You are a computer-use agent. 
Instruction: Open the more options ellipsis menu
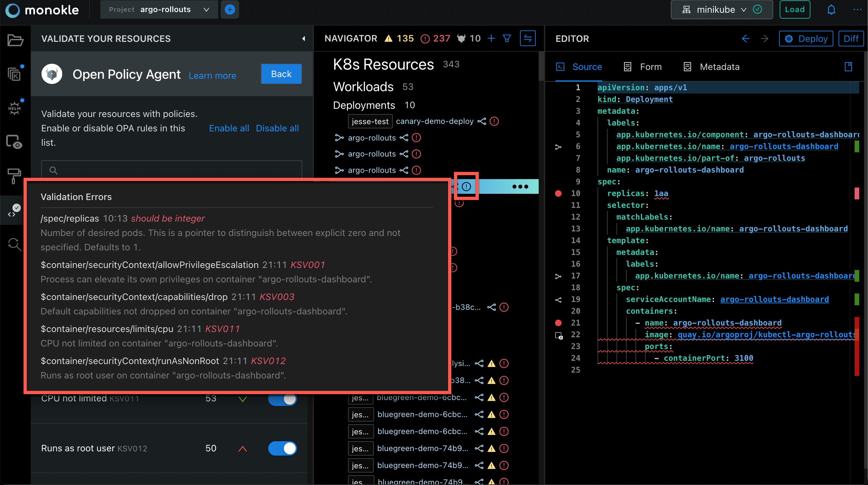pos(858,9)
